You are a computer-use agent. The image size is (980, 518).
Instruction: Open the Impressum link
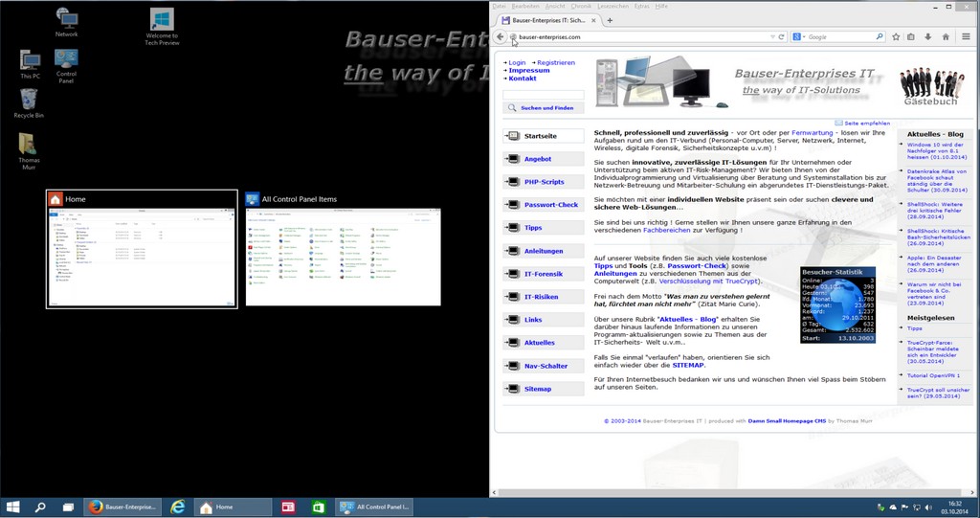[x=528, y=71]
